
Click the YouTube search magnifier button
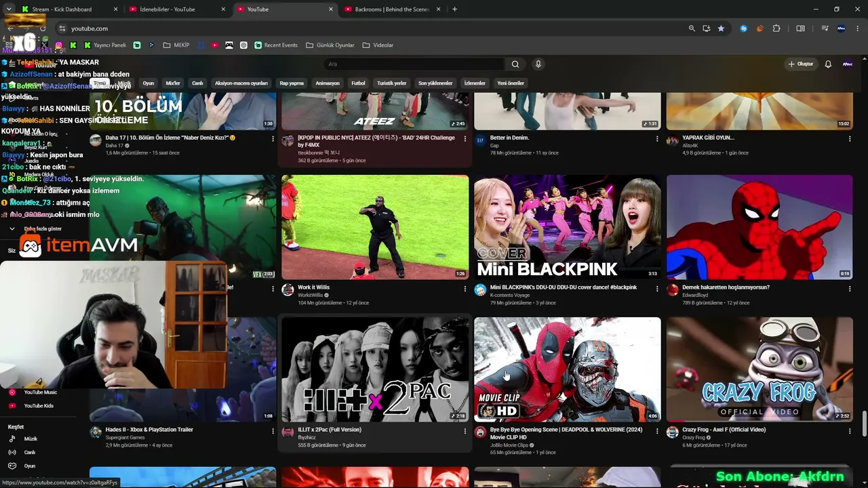(515, 64)
